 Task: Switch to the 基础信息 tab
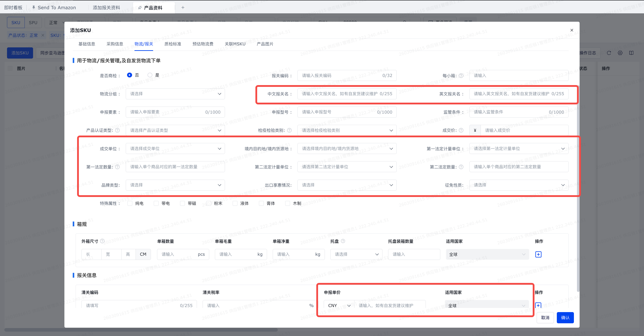tap(87, 44)
